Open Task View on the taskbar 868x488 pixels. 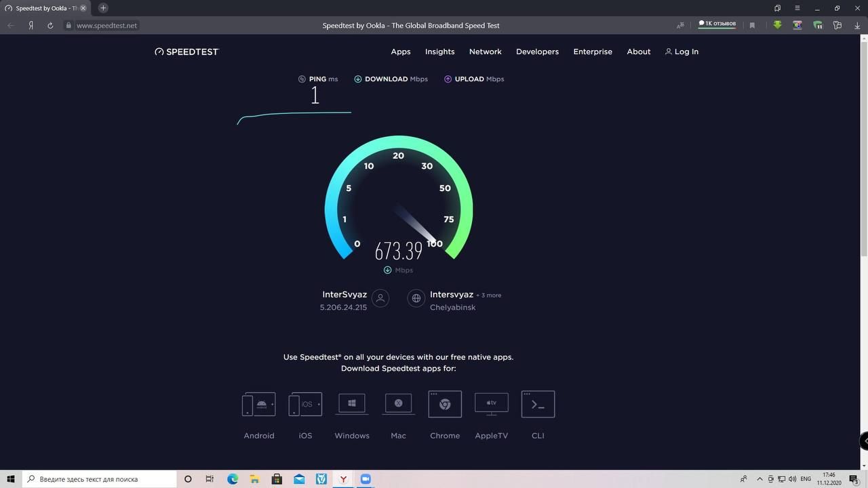[x=210, y=479]
